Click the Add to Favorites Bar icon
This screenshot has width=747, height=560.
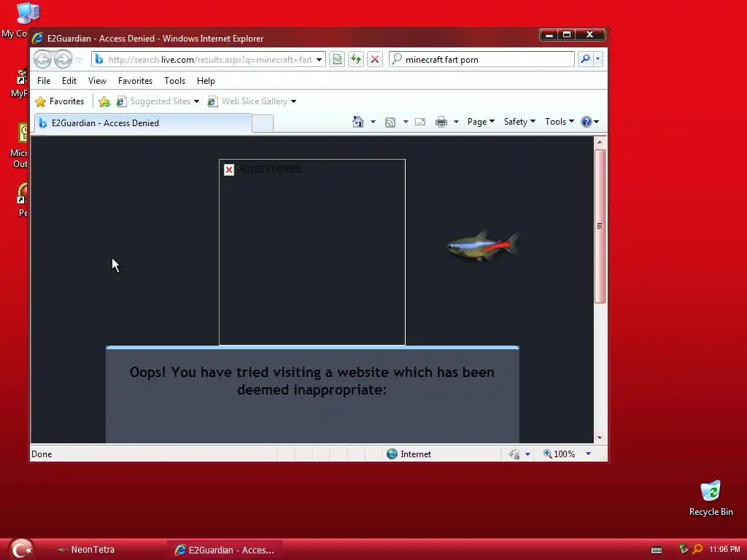point(104,101)
